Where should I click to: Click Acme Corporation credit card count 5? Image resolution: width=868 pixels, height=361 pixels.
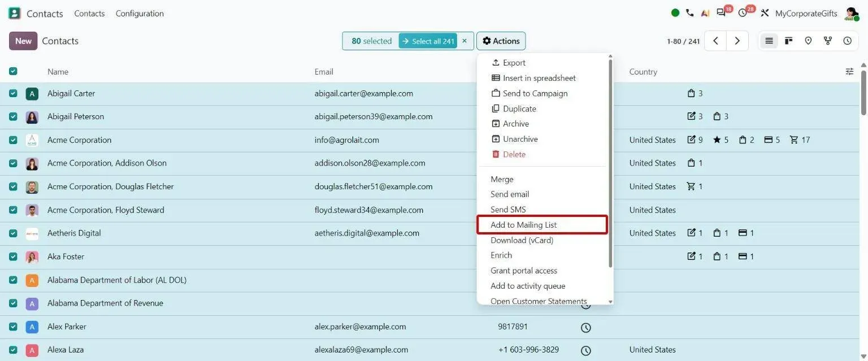point(771,140)
